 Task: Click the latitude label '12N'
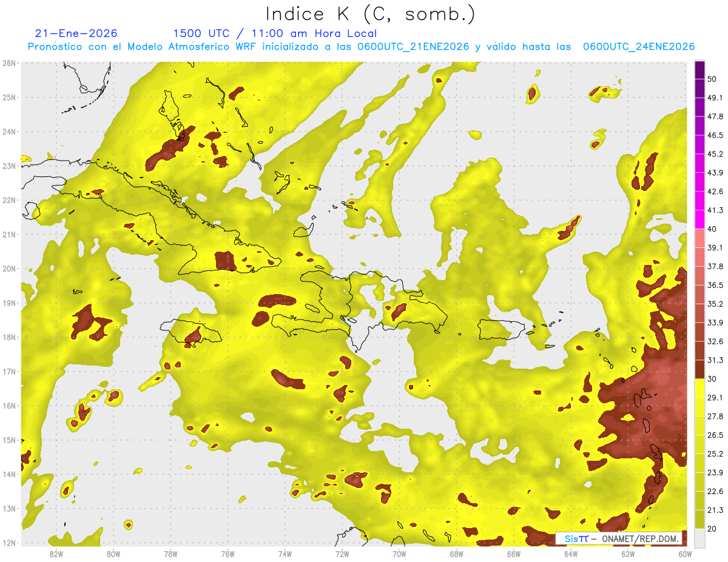[9, 543]
